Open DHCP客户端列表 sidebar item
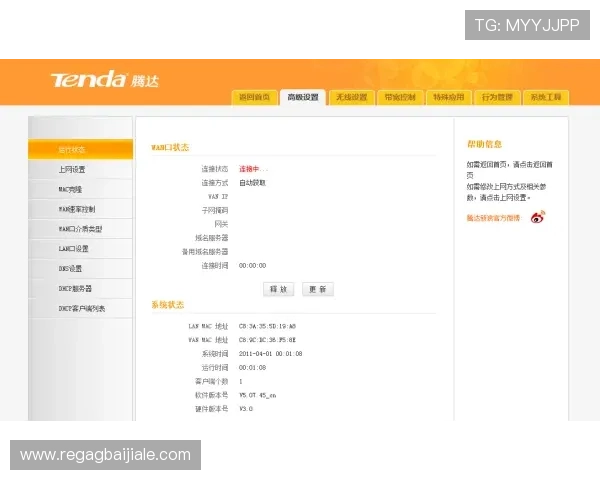Image resolution: width=600 pixels, height=480 pixels. pos(81,309)
